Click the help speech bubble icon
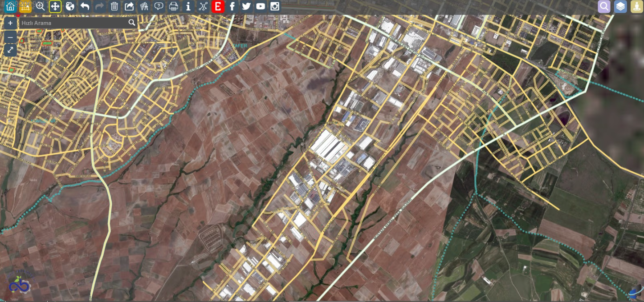The image size is (644, 302). (x=159, y=6)
